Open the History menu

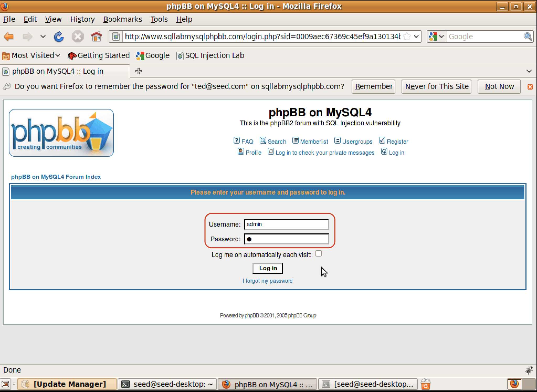pyautogui.click(x=82, y=19)
